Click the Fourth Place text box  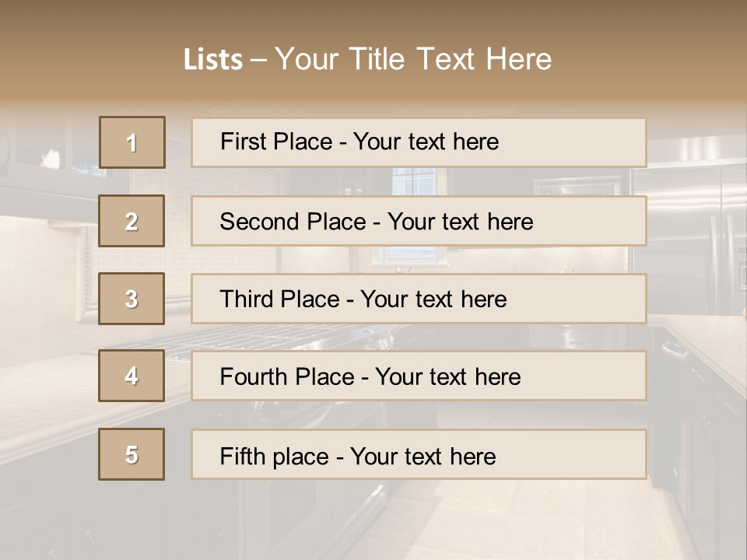[419, 376]
